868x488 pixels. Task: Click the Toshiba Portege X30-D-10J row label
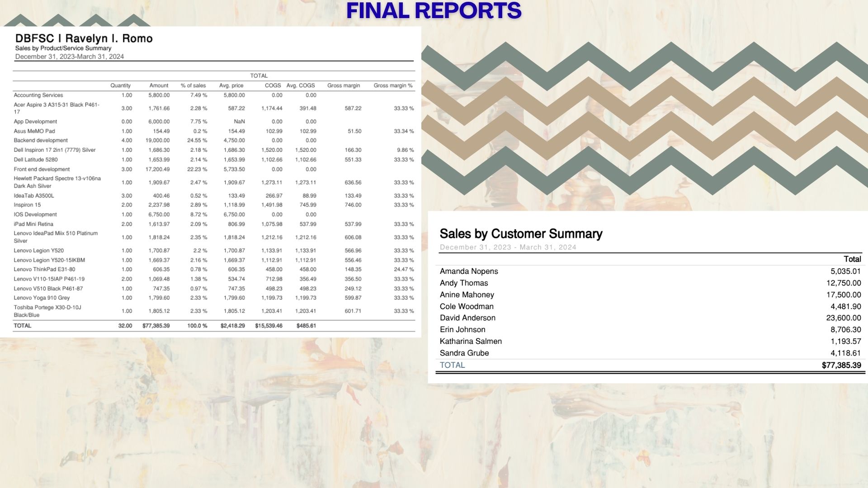coord(47,311)
